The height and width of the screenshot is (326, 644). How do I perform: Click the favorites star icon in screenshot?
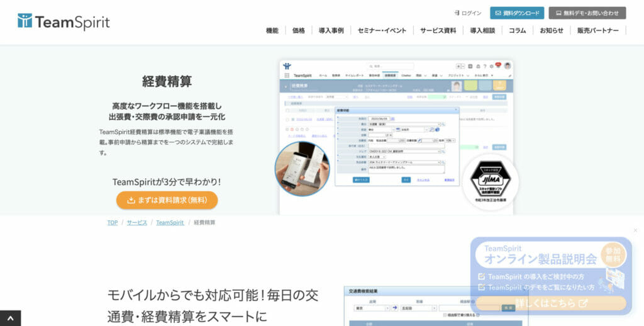pyautogui.click(x=458, y=66)
